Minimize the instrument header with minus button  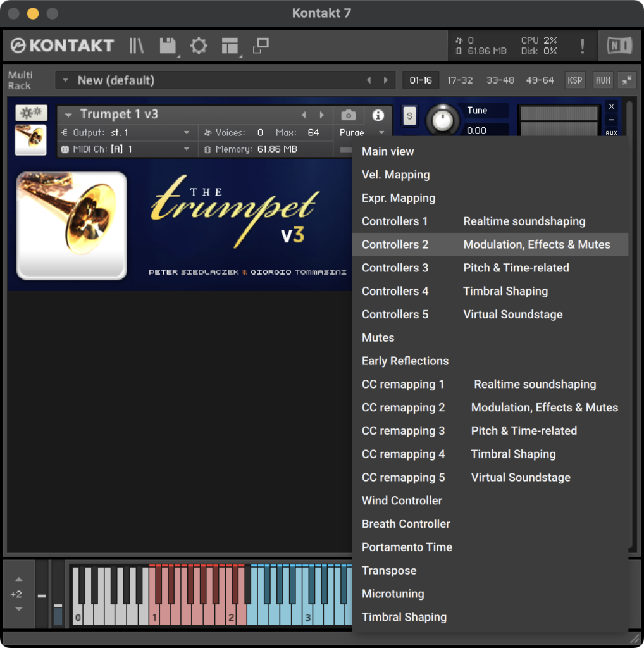[x=612, y=120]
